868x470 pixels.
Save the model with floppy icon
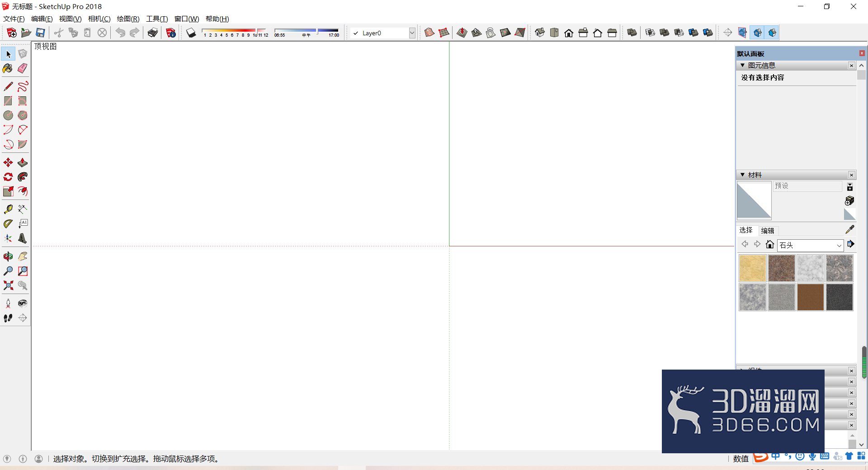(41, 33)
